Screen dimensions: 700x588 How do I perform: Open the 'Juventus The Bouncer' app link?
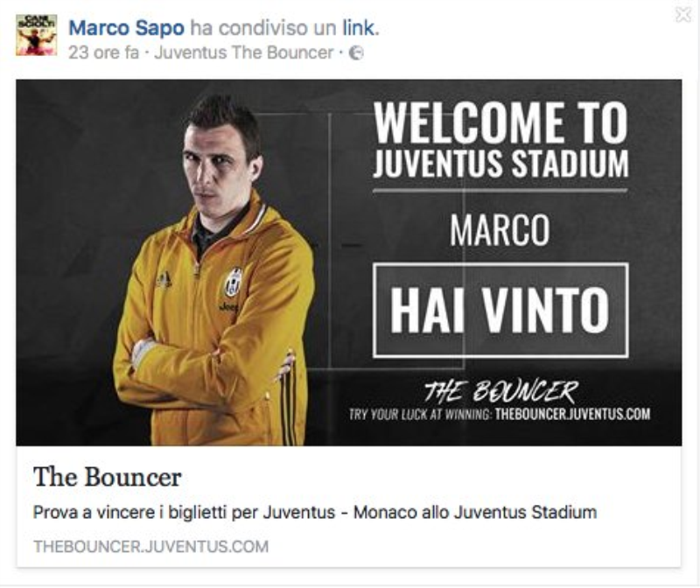tap(244, 52)
